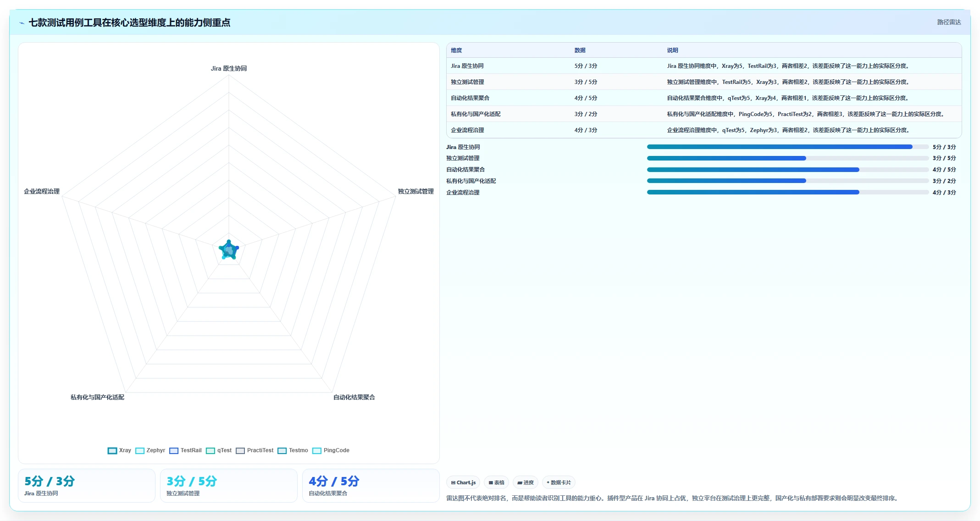Click the 进度 tag chip
Screen dimensions: 980x521
click(526, 482)
